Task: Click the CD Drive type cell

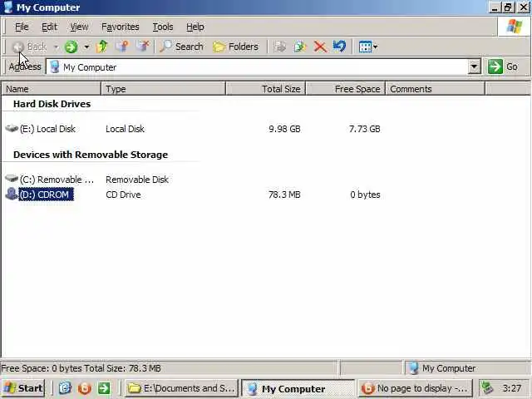Action: point(123,195)
